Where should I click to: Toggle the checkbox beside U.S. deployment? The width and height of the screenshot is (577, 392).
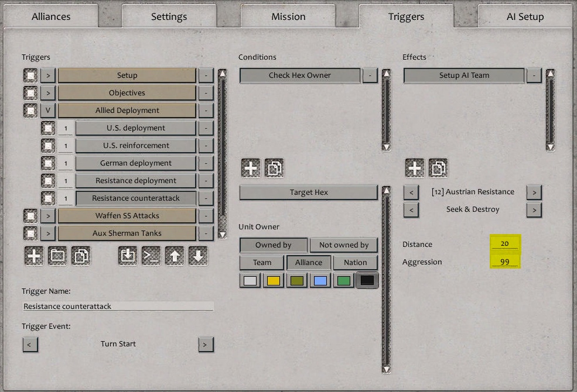coord(47,128)
